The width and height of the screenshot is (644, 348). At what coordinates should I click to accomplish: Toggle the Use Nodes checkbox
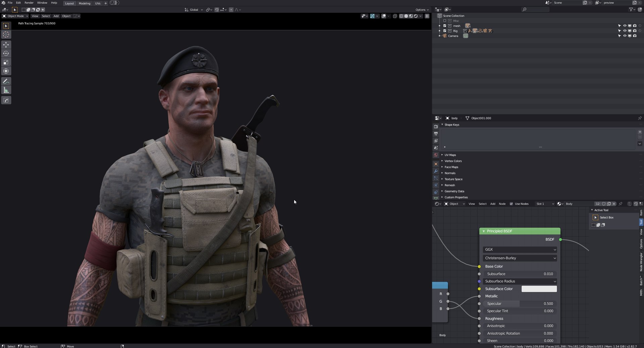click(x=511, y=204)
